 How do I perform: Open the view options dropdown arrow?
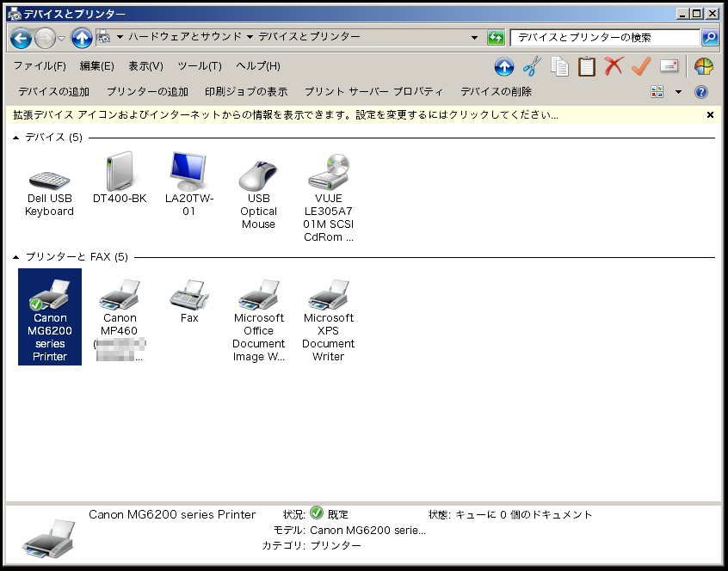pyautogui.click(x=678, y=92)
